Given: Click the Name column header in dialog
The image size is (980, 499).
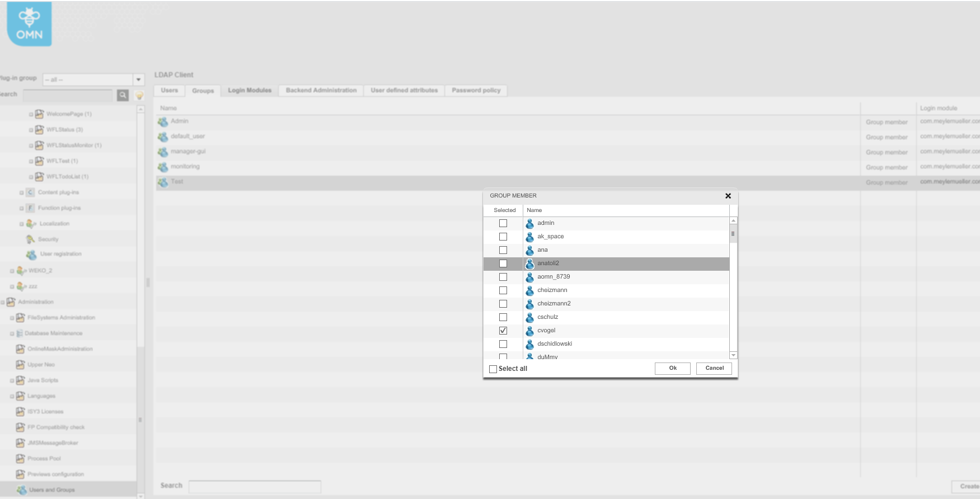Looking at the screenshot, I should tap(626, 210).
